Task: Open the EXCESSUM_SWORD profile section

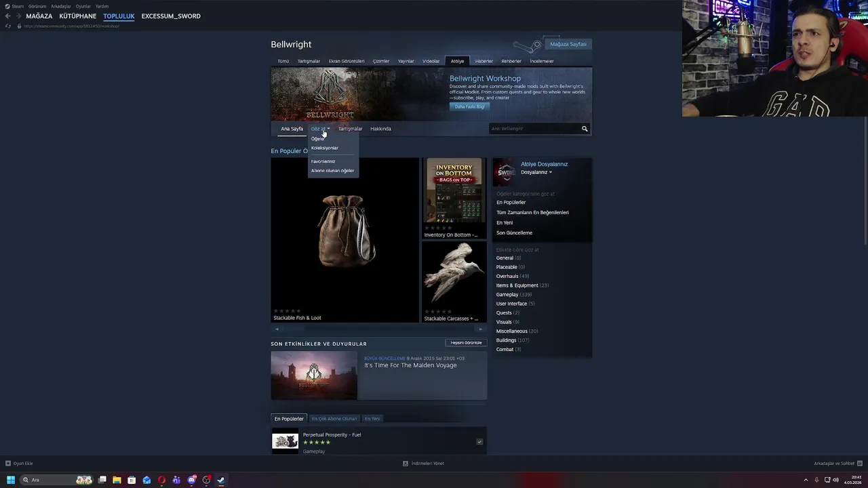Action: (x=171, y=16)
